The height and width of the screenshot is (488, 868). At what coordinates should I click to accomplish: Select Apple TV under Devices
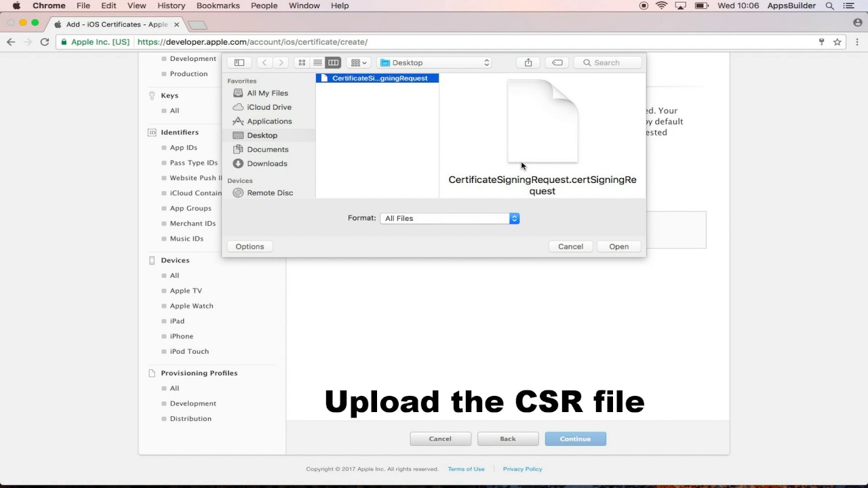click(x=186, y=291)
